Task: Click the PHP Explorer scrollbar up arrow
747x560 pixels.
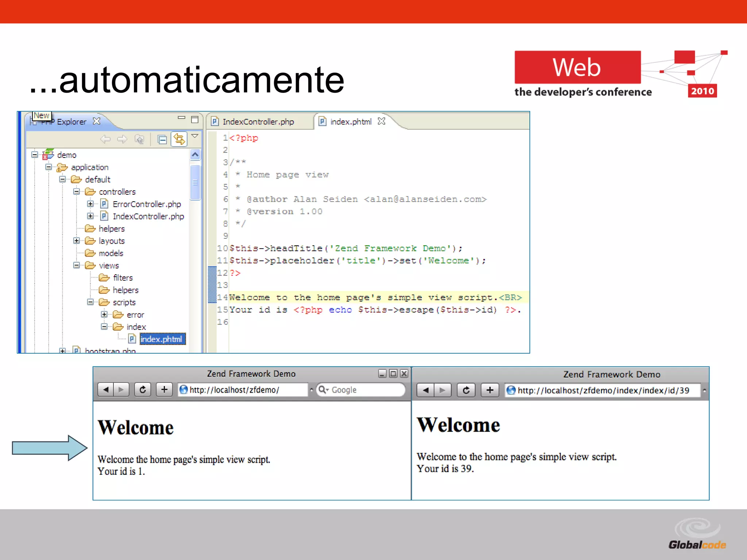Action: [x=195, y=155]
